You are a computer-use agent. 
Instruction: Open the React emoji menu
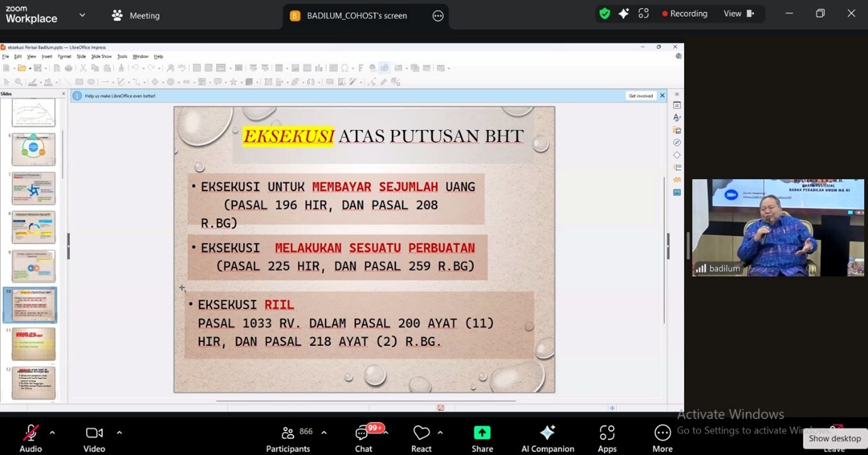(x=421, y=438)
